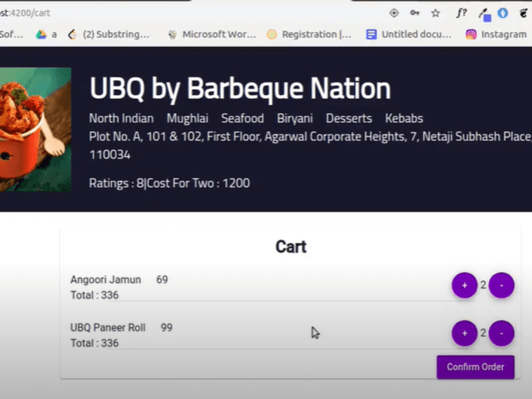Open the '(2) Substring...' bookmark
This screenshot has height=399, width=532.
coord(109,35)
